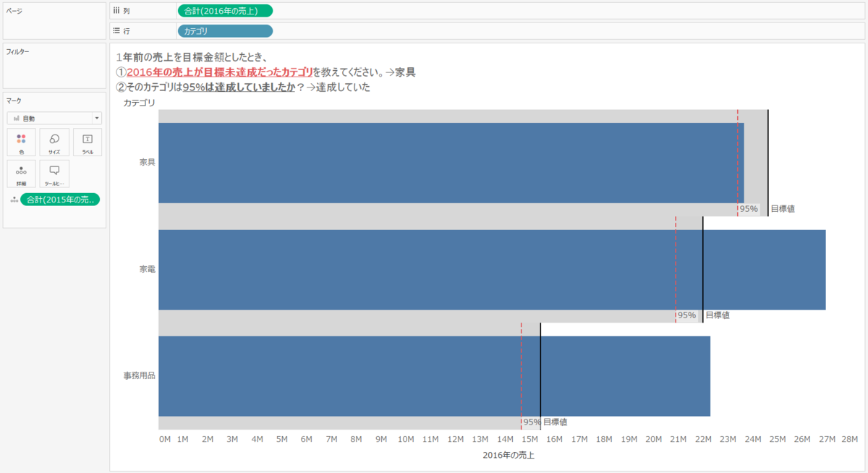868x473 pixels.
Task: Click the 目標値 label in 家電 row
Action: click(718, 315)
